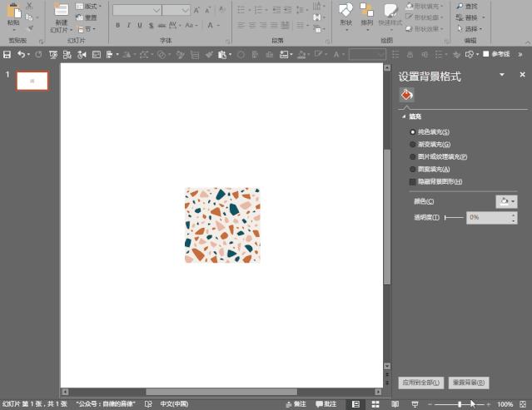The width and height of the screenshot is (532, 410).
Task: Open the fill Color (颜色) dropdown
Action: pyautogui.click(x=506, y=201)
